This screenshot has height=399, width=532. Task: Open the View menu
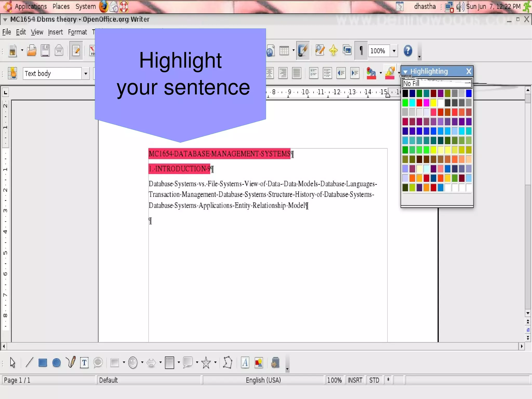tap(37, 32)
